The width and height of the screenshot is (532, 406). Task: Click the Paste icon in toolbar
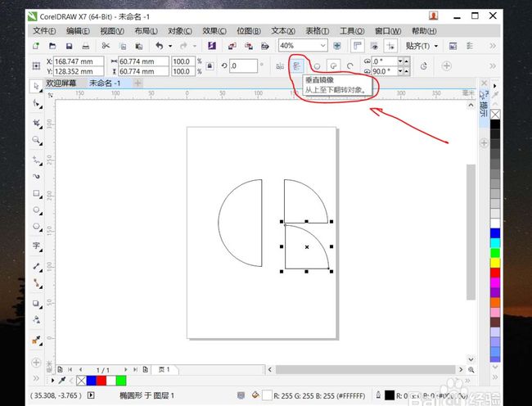139,46
